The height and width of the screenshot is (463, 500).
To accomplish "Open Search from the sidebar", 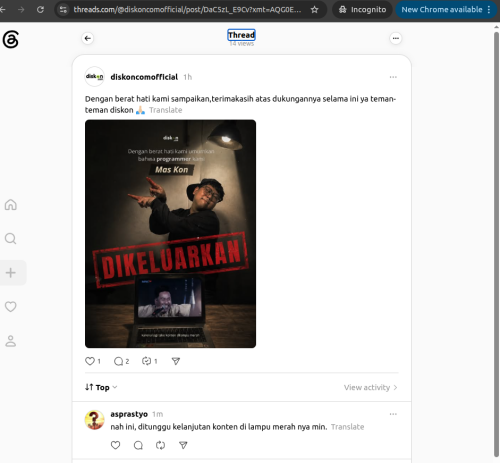I will click(x=11, y=239).
